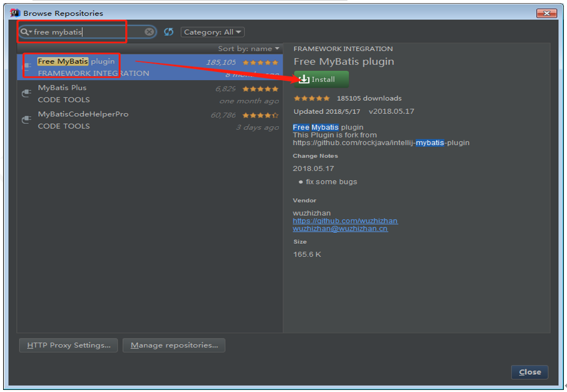Click Manage repositories button
This screenshot has height=392, width=567.
point(174,345)
